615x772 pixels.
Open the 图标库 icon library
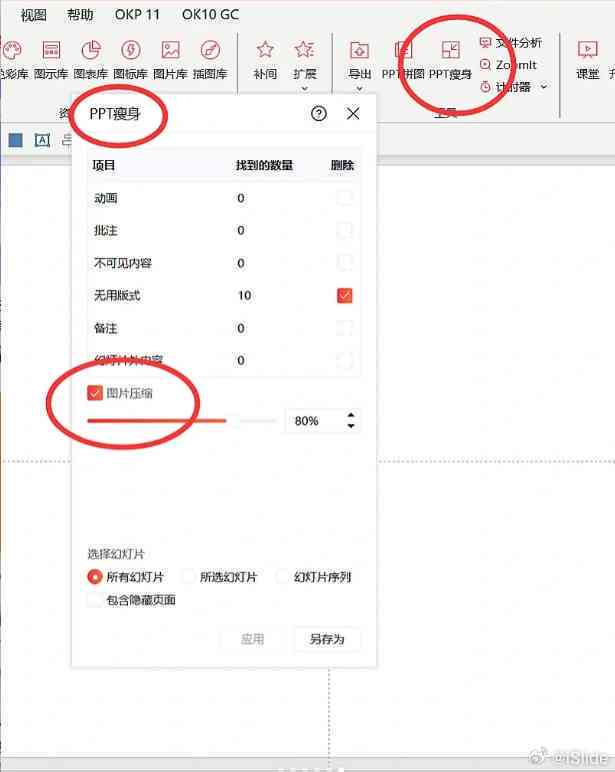[130, 60]
